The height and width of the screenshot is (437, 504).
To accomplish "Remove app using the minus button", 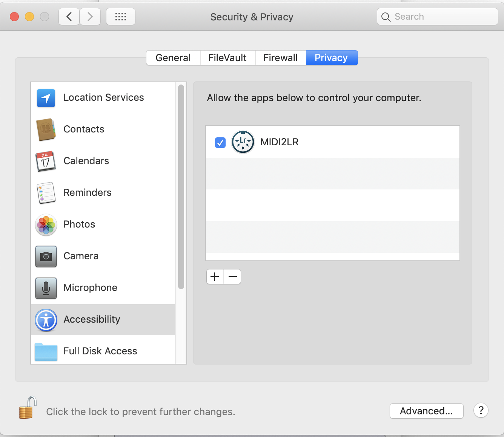I will 233,277.
